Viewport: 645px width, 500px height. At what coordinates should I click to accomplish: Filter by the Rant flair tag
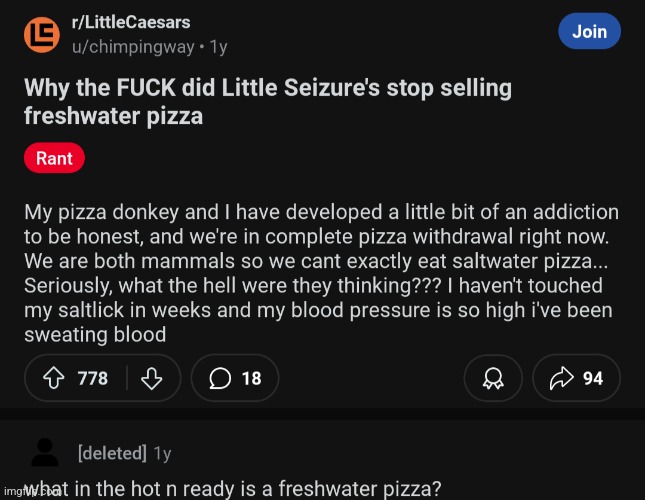(54, 158)
